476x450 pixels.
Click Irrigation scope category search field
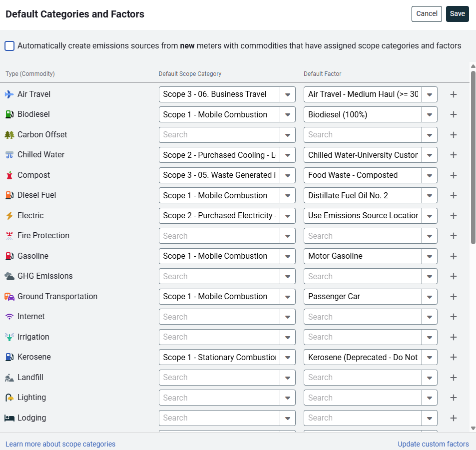[219, 337]
